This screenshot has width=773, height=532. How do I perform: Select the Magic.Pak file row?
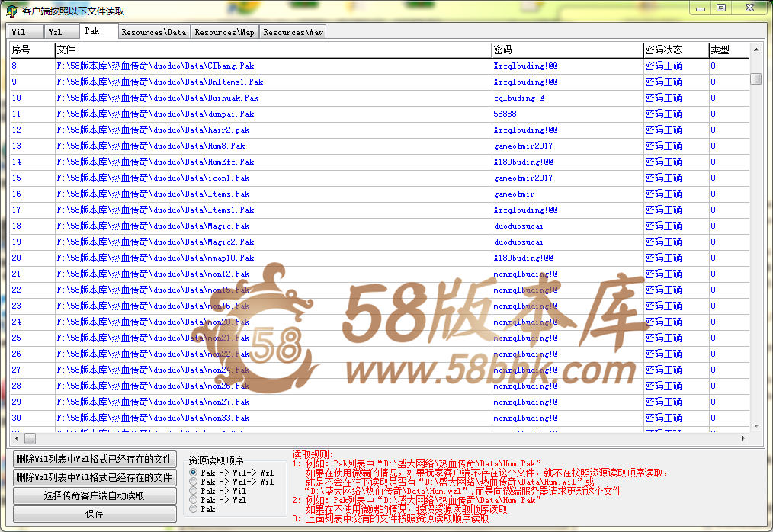point(380,226)
